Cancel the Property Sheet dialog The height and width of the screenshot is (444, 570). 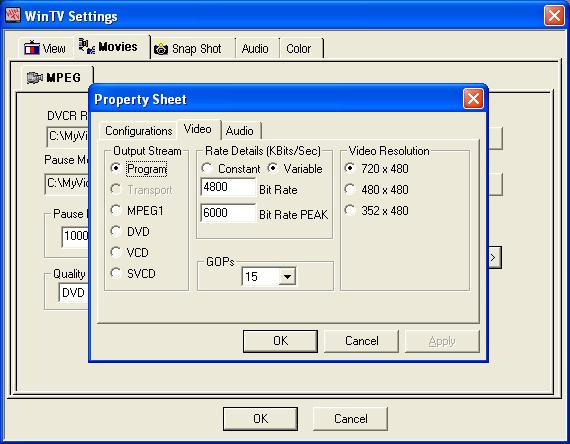pos(361,341)
